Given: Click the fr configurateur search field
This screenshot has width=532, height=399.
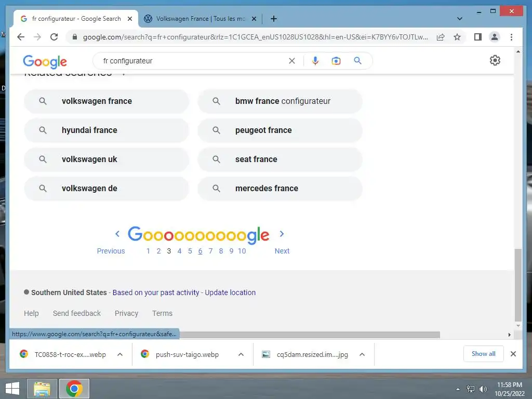Looking at the screenshot, I should 193,61.
